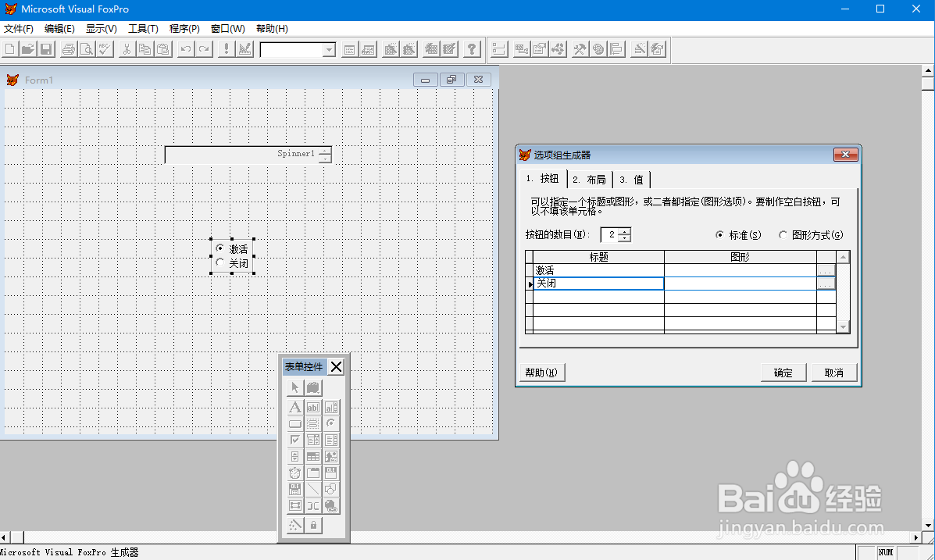Click the grid scrollbar down arrow in builder
The image size is (935, 560).
(843, 326)
